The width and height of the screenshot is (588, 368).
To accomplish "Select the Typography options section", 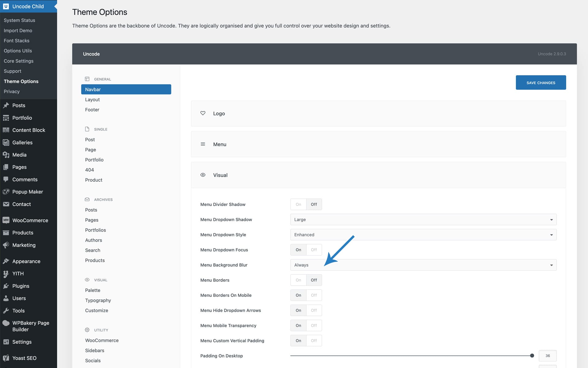I will pos(98,300).
